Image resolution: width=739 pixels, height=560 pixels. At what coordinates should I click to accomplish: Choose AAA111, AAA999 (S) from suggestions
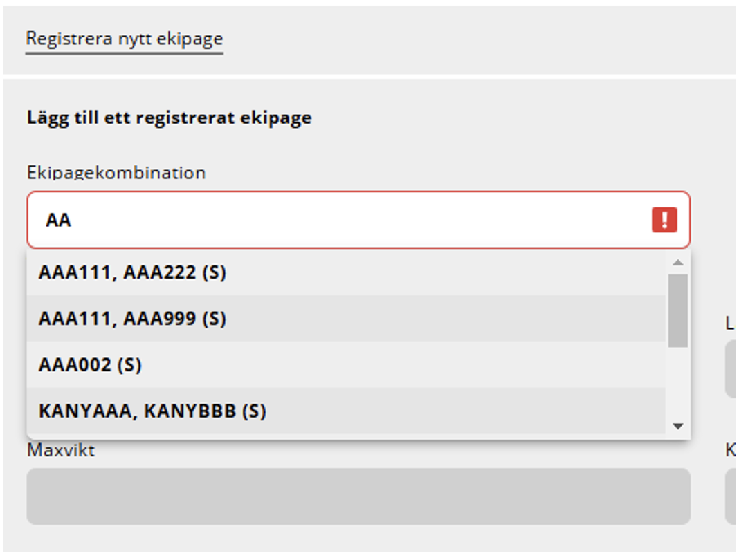(346, 319)
